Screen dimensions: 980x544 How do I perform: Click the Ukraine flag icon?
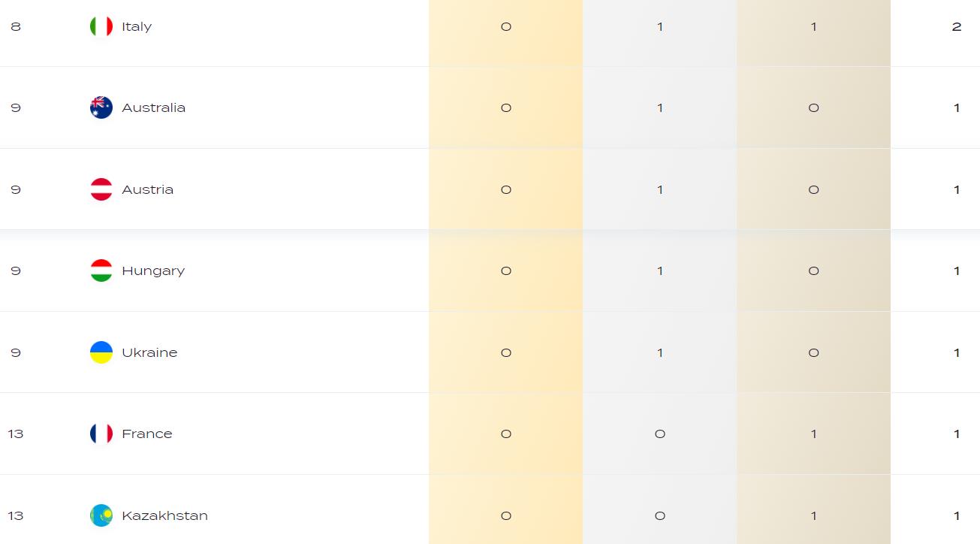101,352
